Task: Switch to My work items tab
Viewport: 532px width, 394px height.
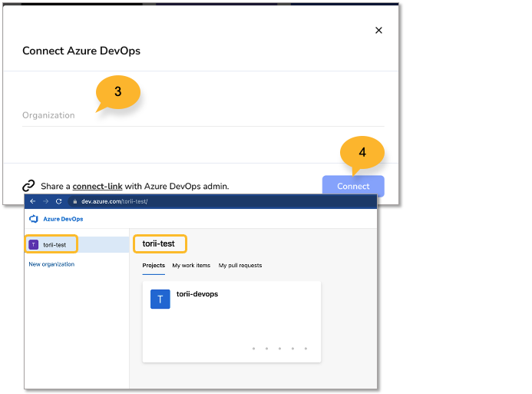Action: click(191, 266)
